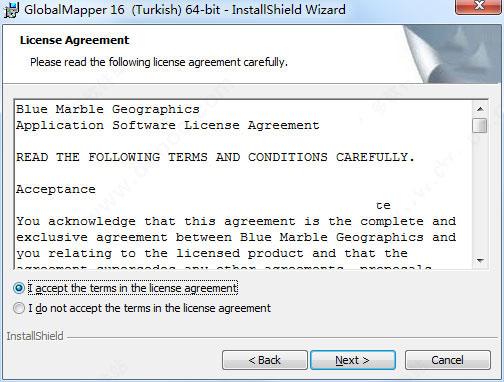504x382 pixels.
Task: Abort installation with the Cancel button
Action: [448, 360]
